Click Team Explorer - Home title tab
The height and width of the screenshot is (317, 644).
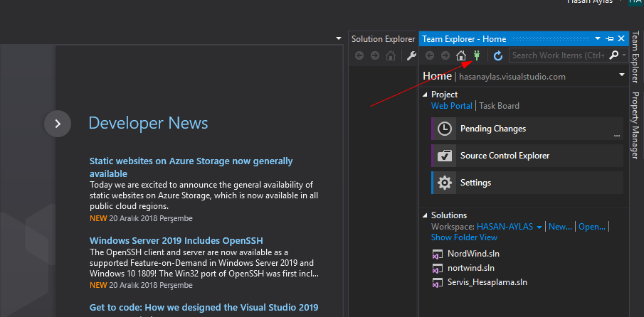click(x=464, y=39)
